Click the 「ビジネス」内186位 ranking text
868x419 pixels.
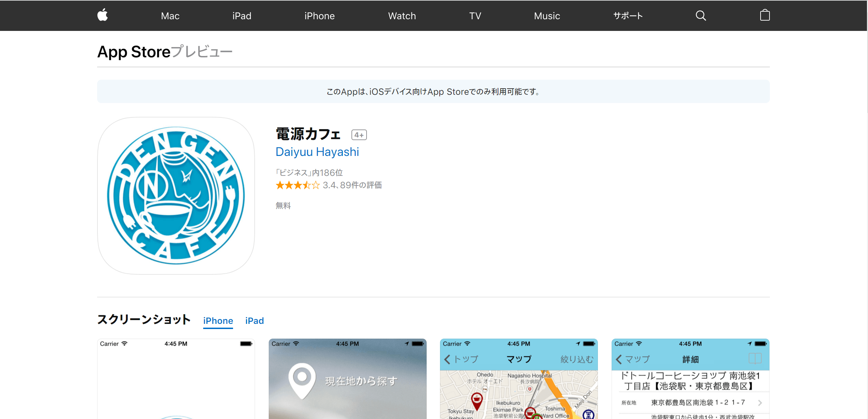[x=309, y=173]
